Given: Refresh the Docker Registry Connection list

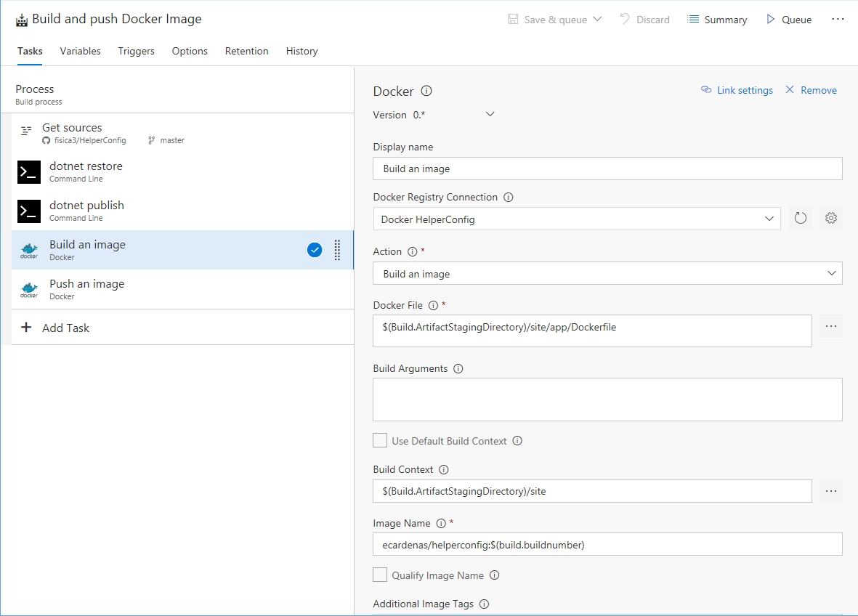Looking at the screenshot, I should click(800, 218).
